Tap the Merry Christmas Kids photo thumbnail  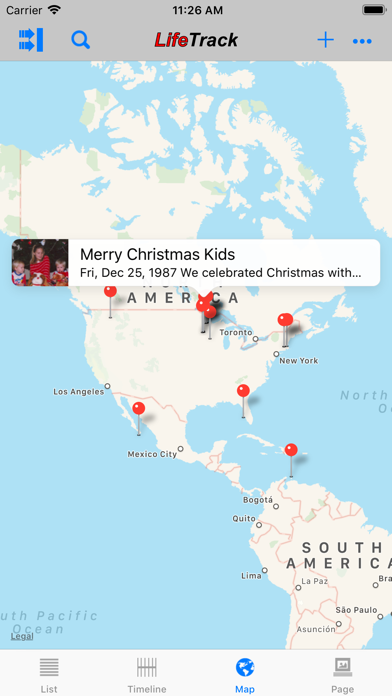coord(40,262)
